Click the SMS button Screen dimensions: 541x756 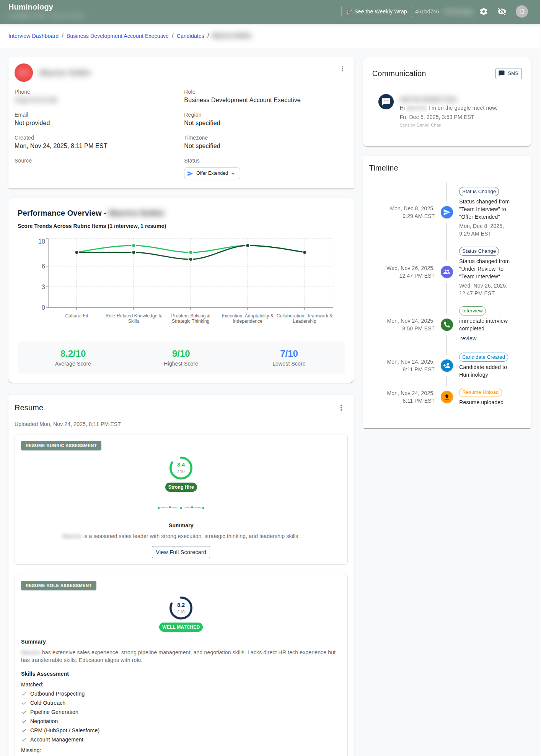(508, 73)
